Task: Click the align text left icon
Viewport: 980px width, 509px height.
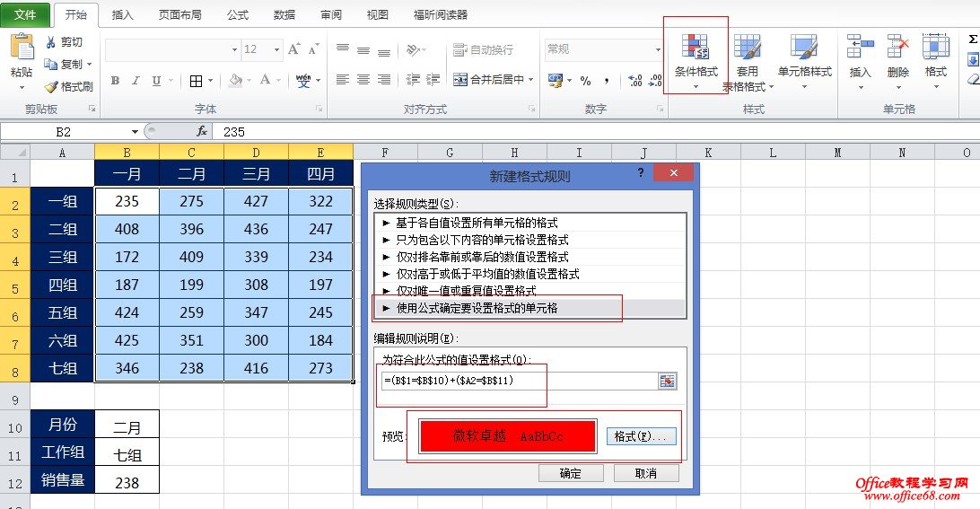Action: (x=343, y=79)
